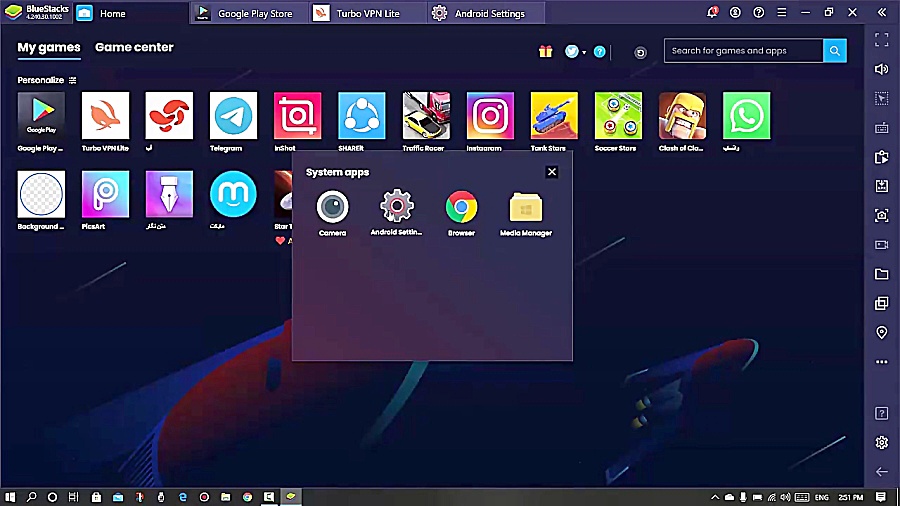
Task: Open BlueStacks notifications bell
Action: coord(712,12)
